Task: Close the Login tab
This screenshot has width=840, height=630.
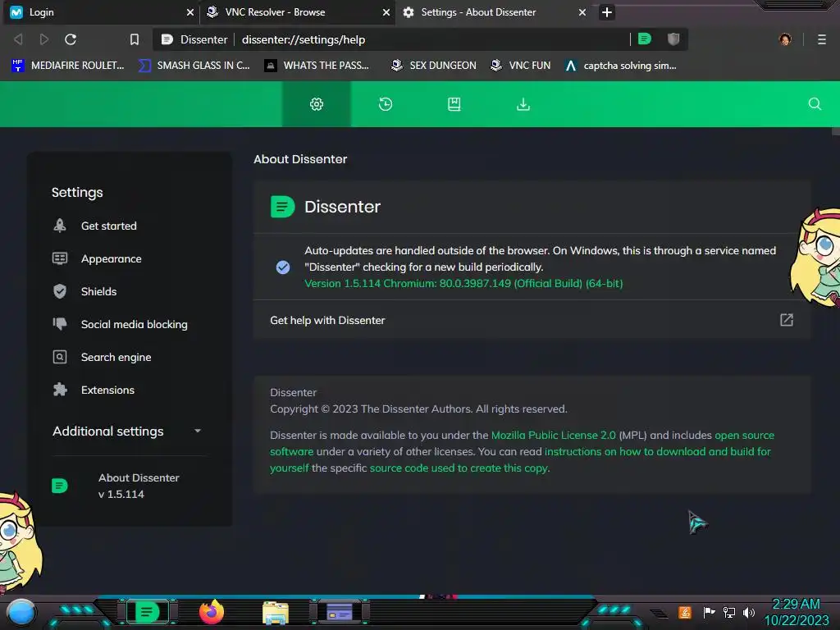Action: tap(190, 11)
